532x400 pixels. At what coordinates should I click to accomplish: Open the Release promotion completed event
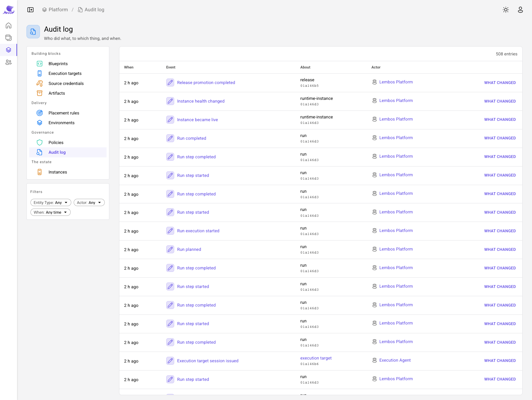pyautogui.click(x=206, y=82)
